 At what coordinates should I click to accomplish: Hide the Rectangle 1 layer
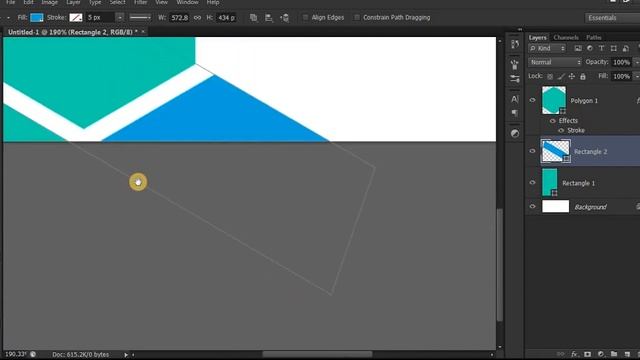coord(532,182)
